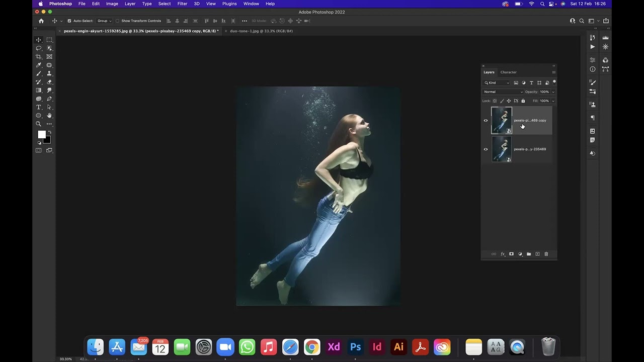Open the Plugins menu
The height and width of the screenshot is (362, 644).
[x=229, y=4]
